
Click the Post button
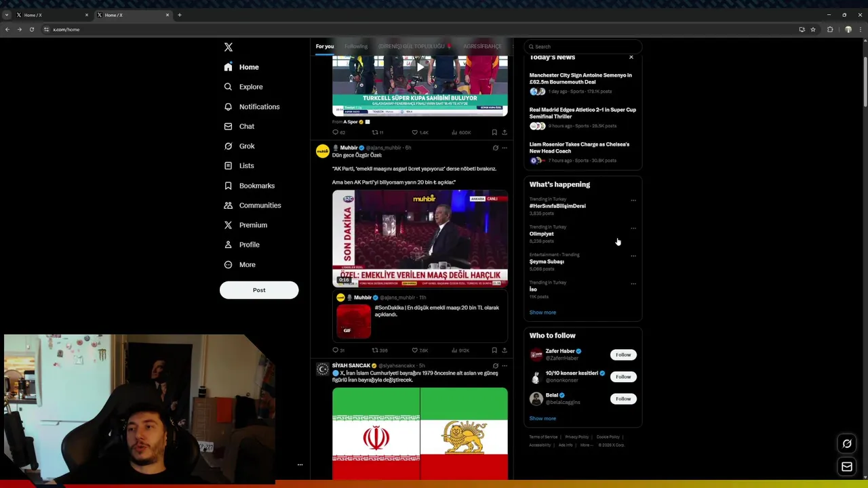(x=259, y=290)
